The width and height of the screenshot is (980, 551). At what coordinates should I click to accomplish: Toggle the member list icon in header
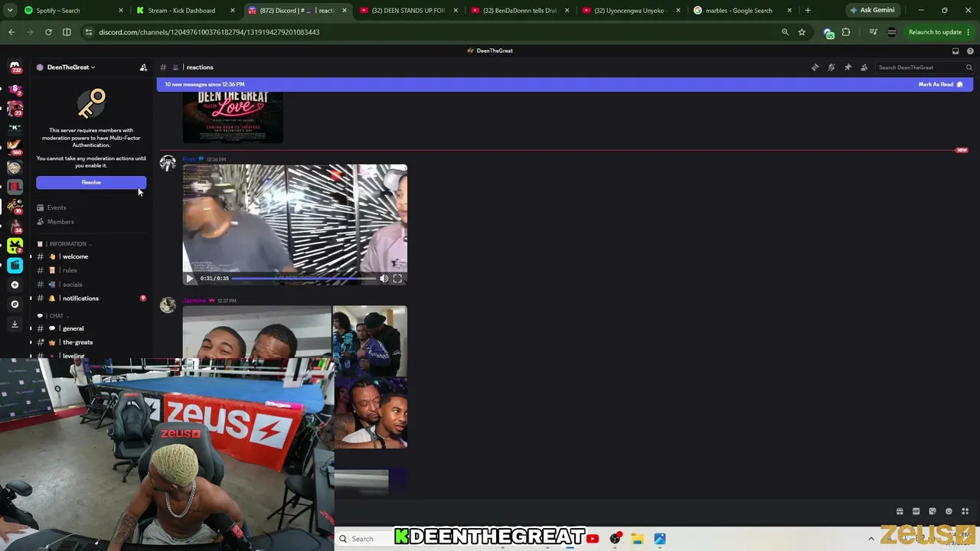[864, 67]
